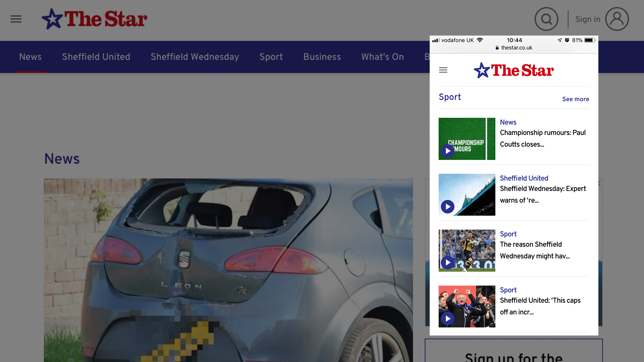This screenshot has width=644, height=362.
Task: Open the Business section from the nav bar
Action: pyautogui.click(x=322, y=57)
